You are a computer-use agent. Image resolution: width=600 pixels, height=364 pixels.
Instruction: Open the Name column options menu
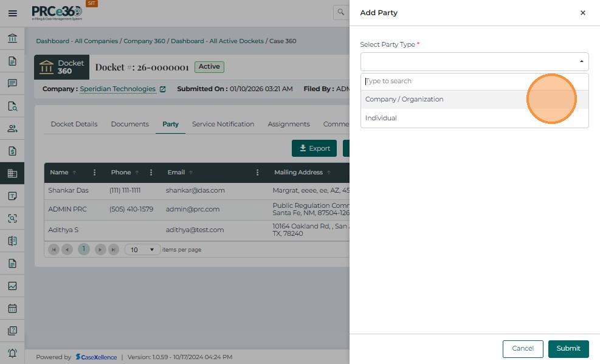[94, 173]
